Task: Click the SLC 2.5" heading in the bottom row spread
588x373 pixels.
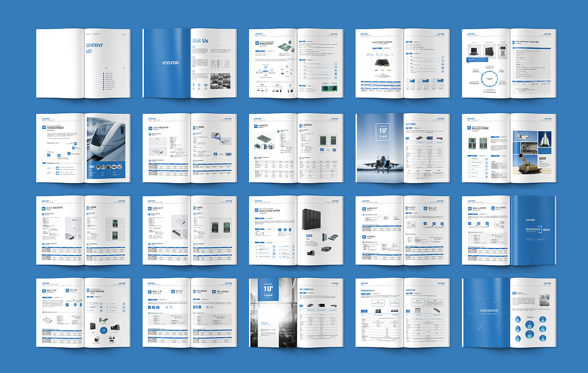Action: click(179, 291)
